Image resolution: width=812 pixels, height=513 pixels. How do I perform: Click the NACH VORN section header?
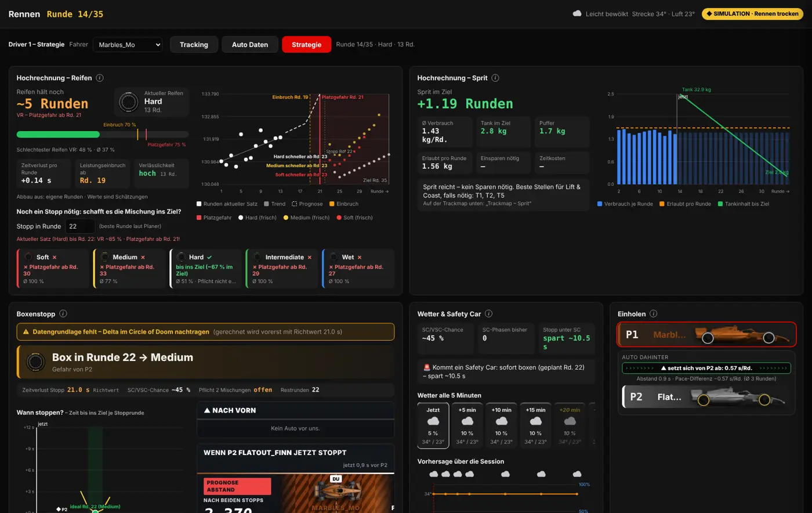[x=295, y=410]
